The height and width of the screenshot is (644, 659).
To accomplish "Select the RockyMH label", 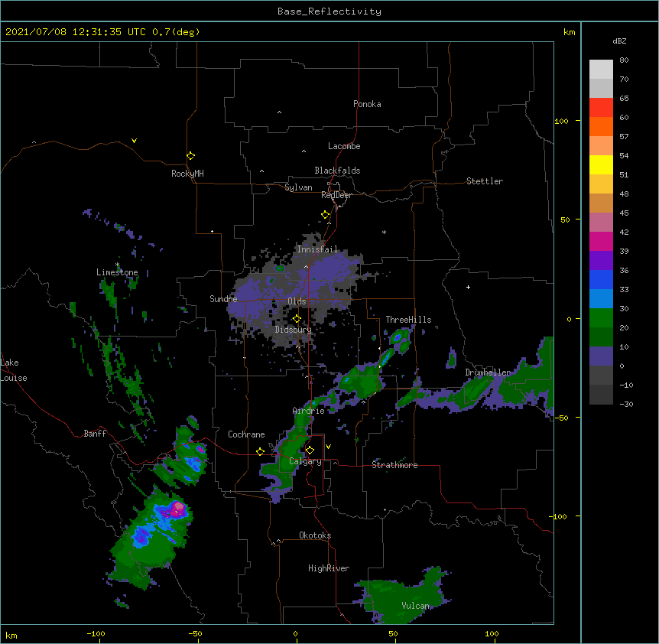I will point(187,174).
